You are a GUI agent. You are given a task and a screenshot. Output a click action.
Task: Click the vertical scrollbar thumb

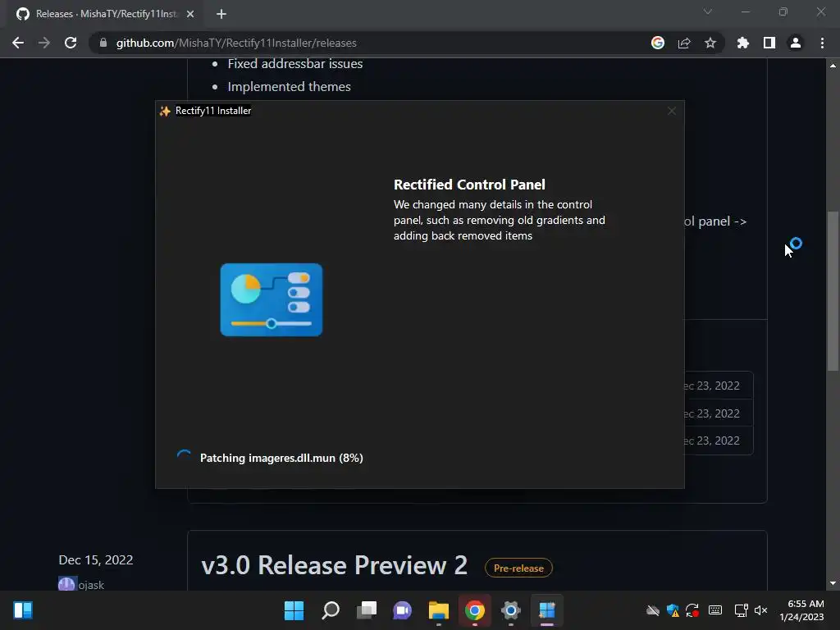pos(833,291)
